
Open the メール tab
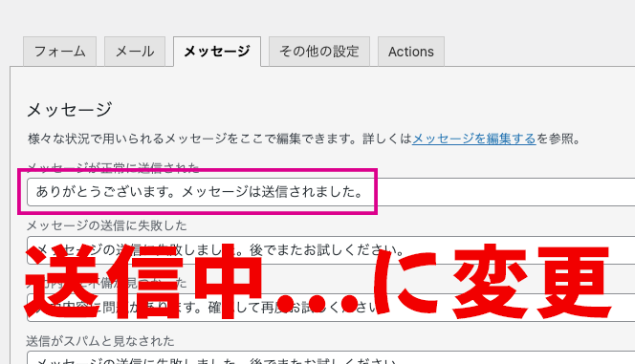point(135,52)
